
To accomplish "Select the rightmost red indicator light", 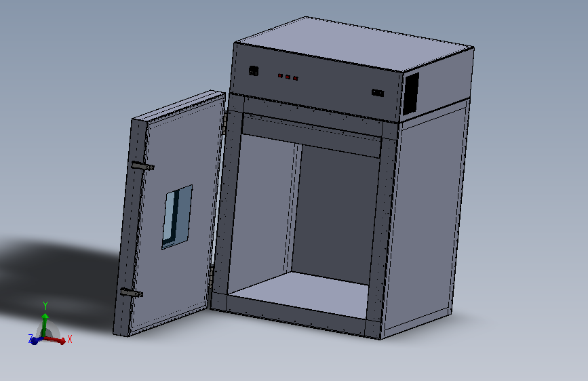I will (x=296, y=79).
